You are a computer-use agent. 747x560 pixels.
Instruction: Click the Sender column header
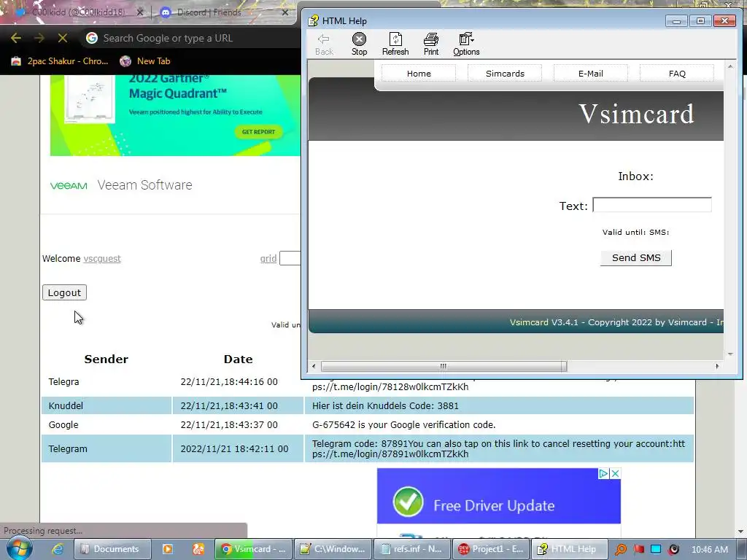(107, 359)
